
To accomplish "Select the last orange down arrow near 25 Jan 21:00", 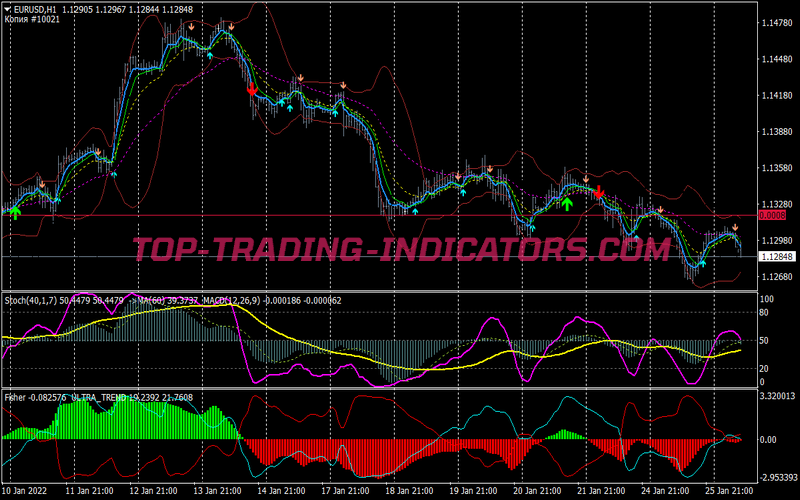I will click(735, 228).
